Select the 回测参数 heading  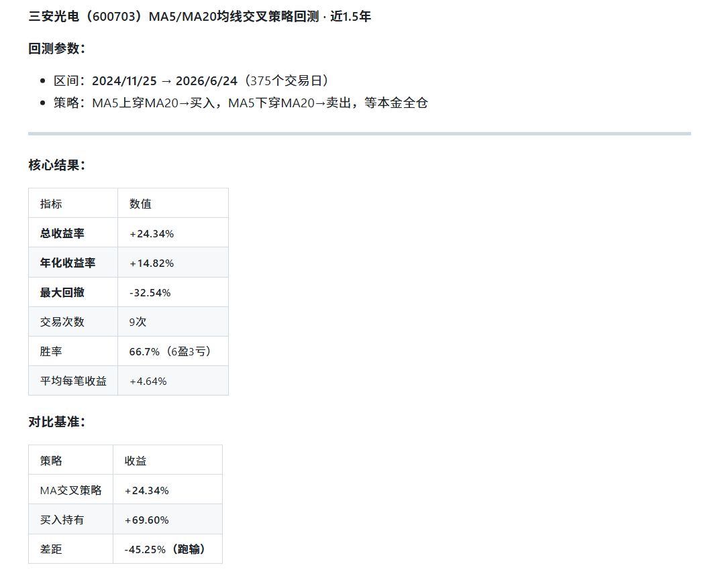[x=56, y=48]
